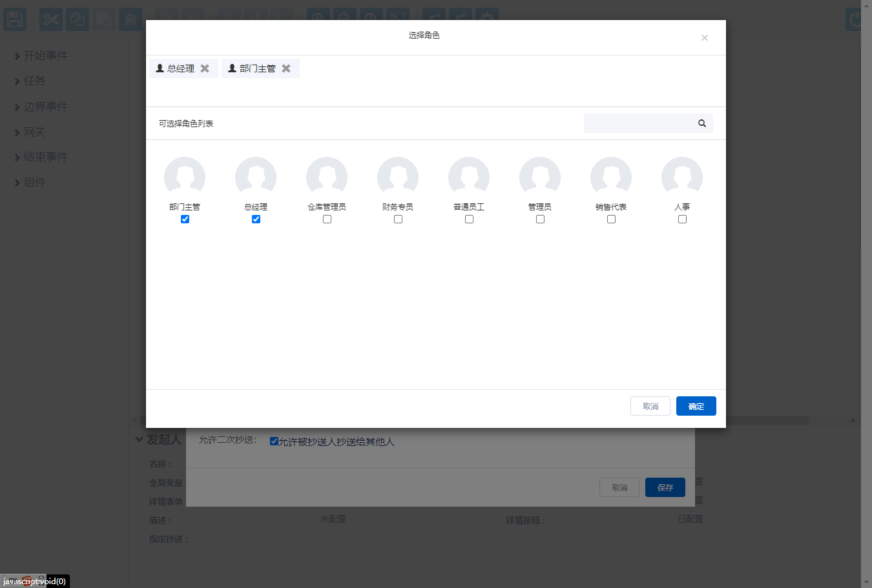Remove the 总经理 tag with its X icon
Screen dimensions: 872x588
tap(205, 68)
